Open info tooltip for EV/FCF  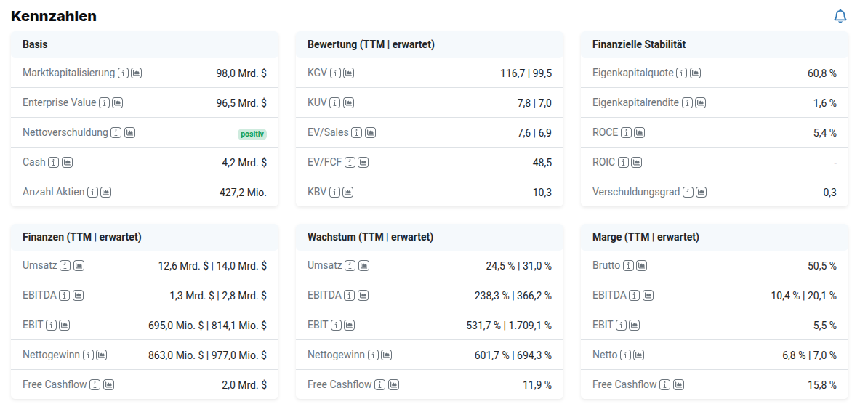pos(350,162)
